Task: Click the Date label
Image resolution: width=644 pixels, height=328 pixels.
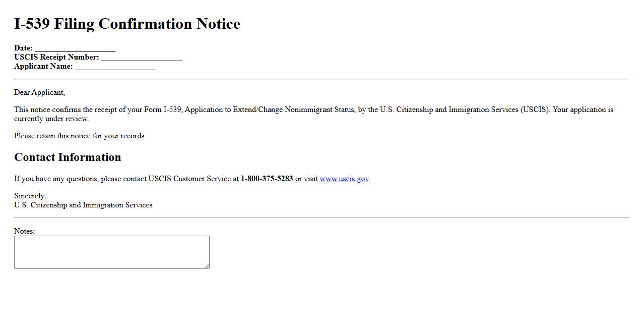Action: (23, 48)
